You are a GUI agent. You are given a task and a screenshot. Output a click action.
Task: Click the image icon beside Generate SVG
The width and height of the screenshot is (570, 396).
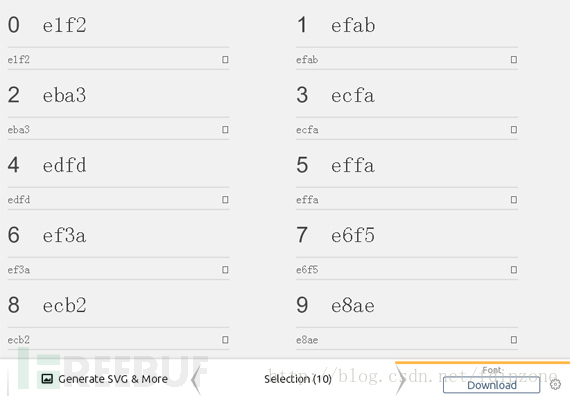pyautogui.click(x=47, y=379)
